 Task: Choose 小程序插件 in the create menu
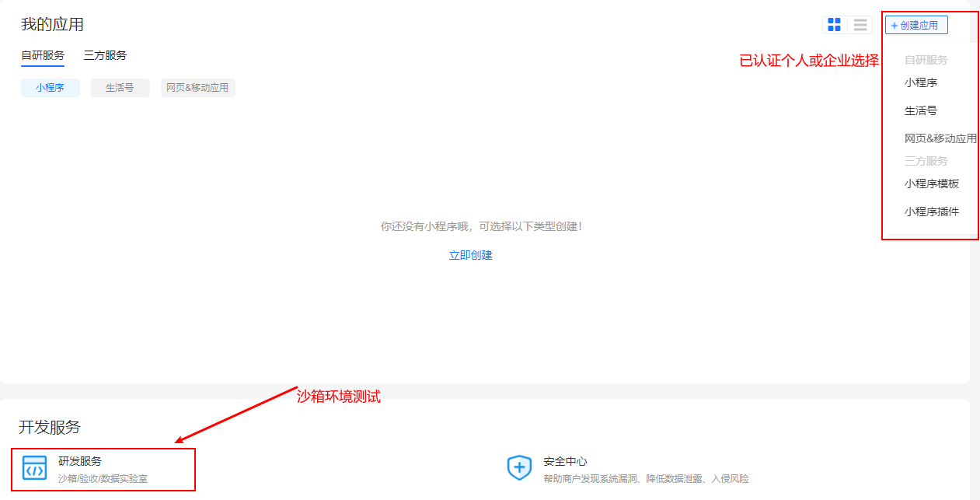tap(932, 212)
